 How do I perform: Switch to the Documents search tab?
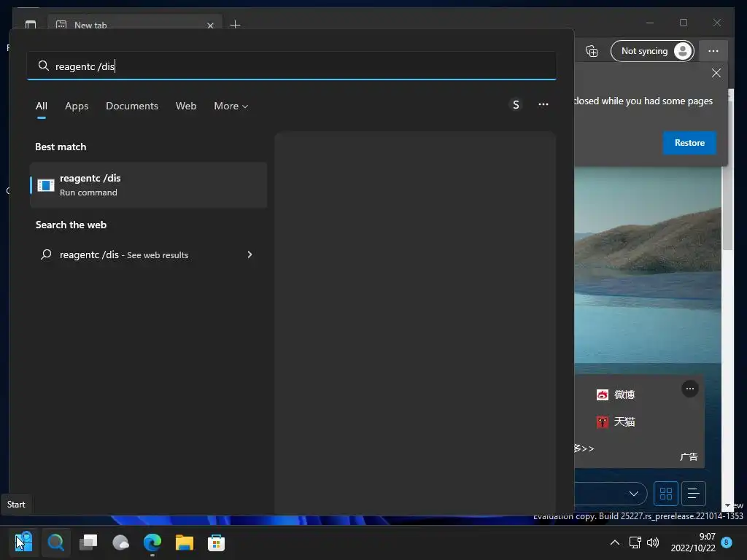[x=132, y=106]
